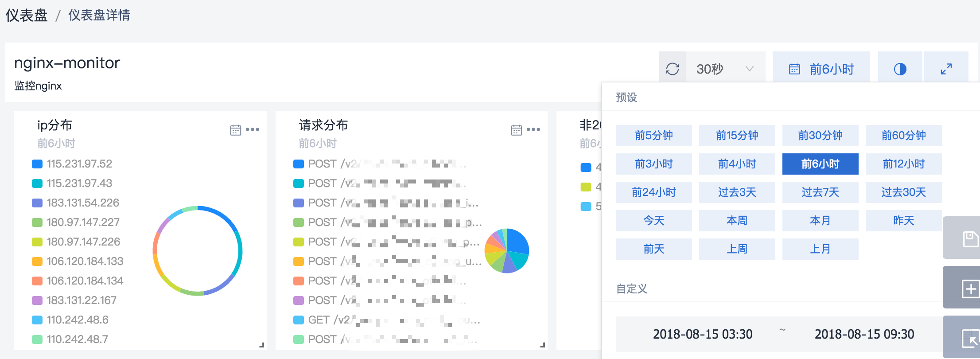Click end time 2018-08-15 09:30 field
This screenshot has width=980, height=359.
[x=864, y=334]
